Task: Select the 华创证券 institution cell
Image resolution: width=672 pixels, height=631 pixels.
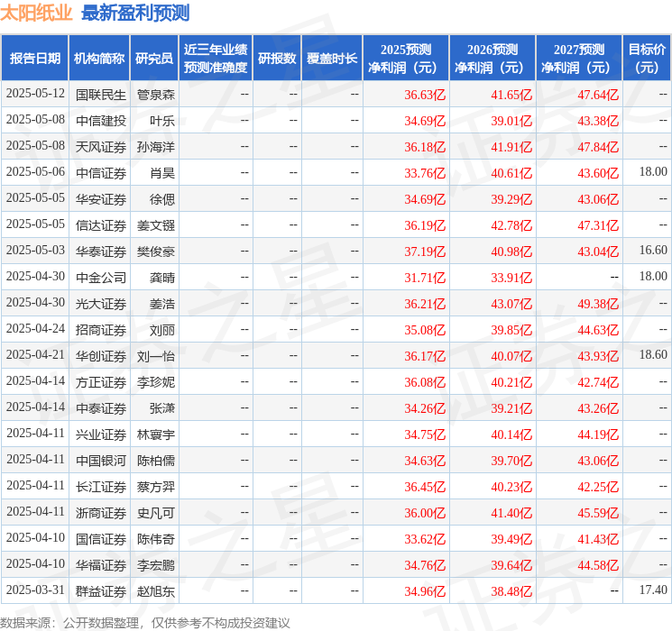Action: [x=101, y=356]
